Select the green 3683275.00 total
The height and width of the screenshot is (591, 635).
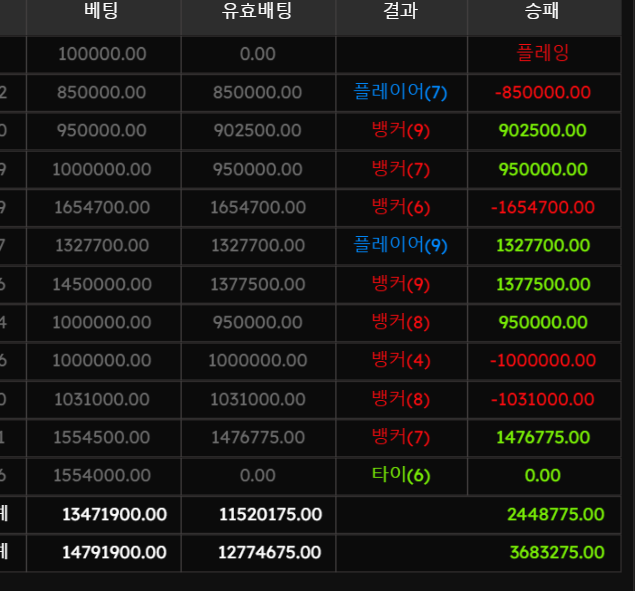(555, 552)
